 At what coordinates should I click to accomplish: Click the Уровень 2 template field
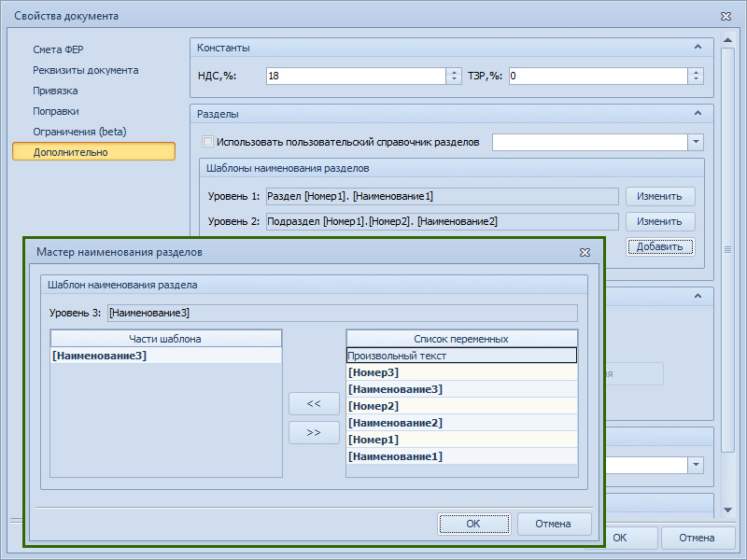coord(442,221)
